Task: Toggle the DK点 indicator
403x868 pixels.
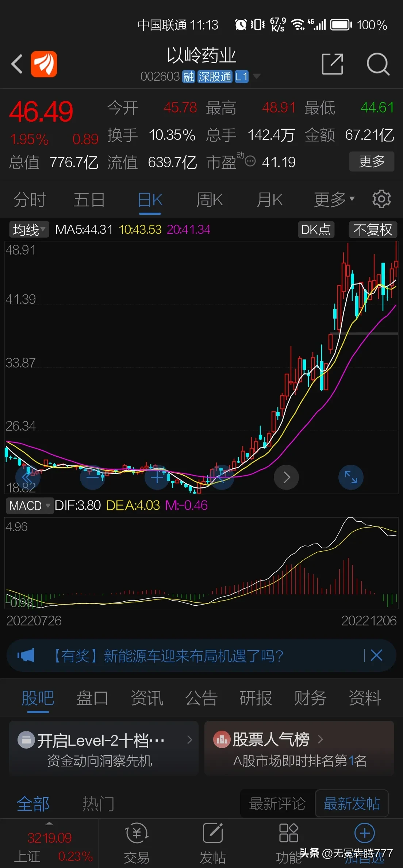Action: [x=316, y=229]
